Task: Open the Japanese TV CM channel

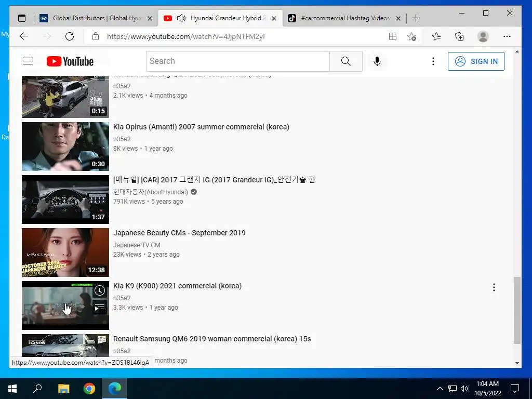Action: [137, 245]
